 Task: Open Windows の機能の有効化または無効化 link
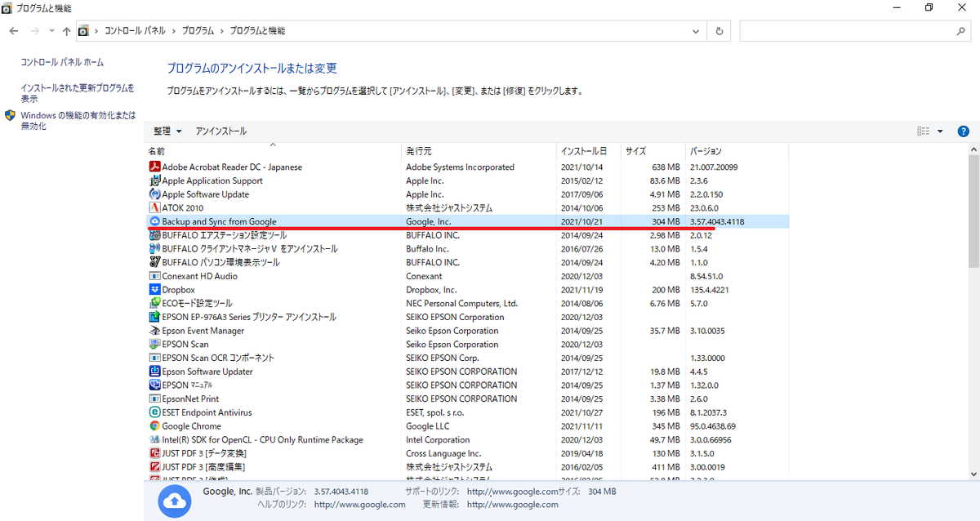point(78,121)
